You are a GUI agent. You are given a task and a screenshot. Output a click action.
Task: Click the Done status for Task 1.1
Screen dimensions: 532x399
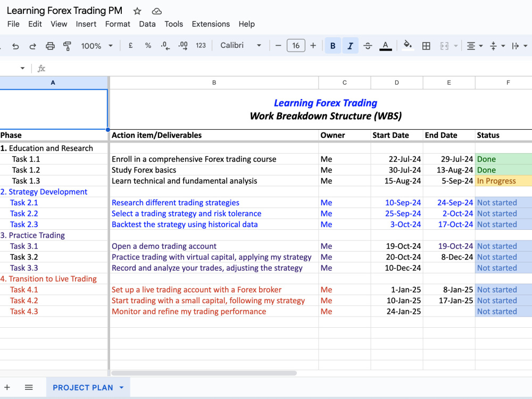click(x=503, y=159)
